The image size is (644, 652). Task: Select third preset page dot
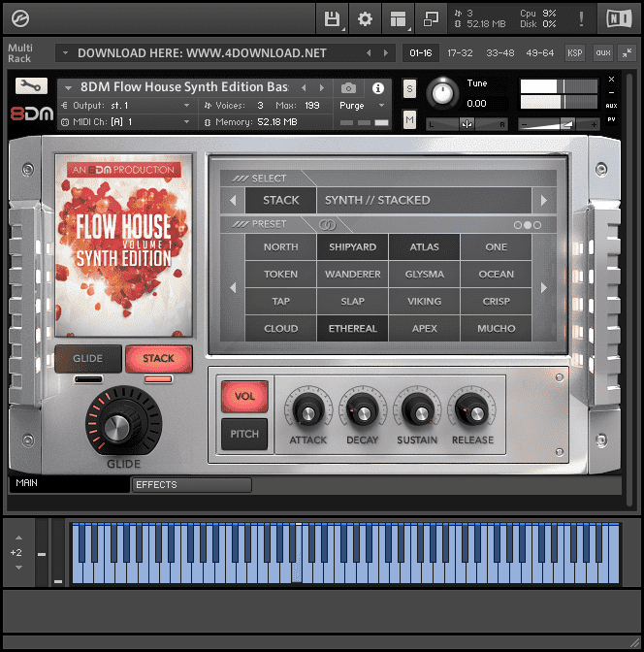pos(537,225)
